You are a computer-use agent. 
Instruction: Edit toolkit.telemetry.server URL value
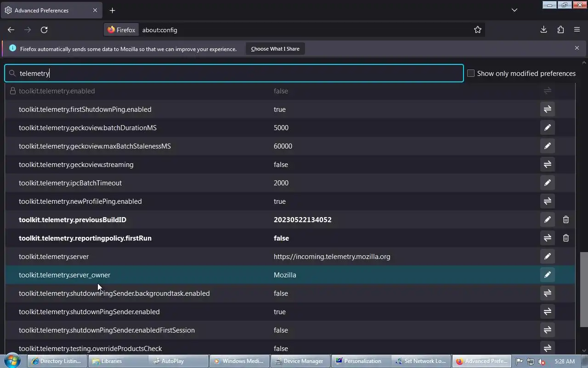coord(547,256)
